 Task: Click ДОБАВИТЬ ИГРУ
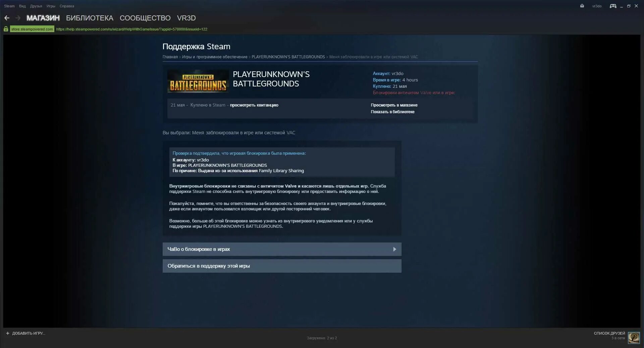[x=29, y=333]
